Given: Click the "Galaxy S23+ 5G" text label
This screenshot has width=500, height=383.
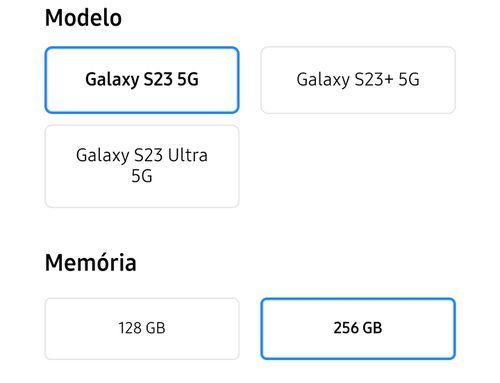Looking at the screenshot, I should click(358, 80).
